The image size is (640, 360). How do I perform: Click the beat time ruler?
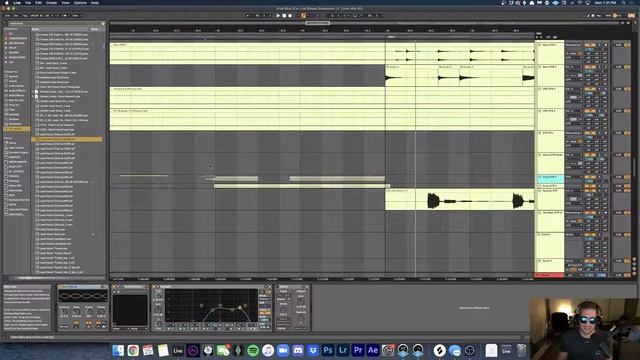point(322,31)
